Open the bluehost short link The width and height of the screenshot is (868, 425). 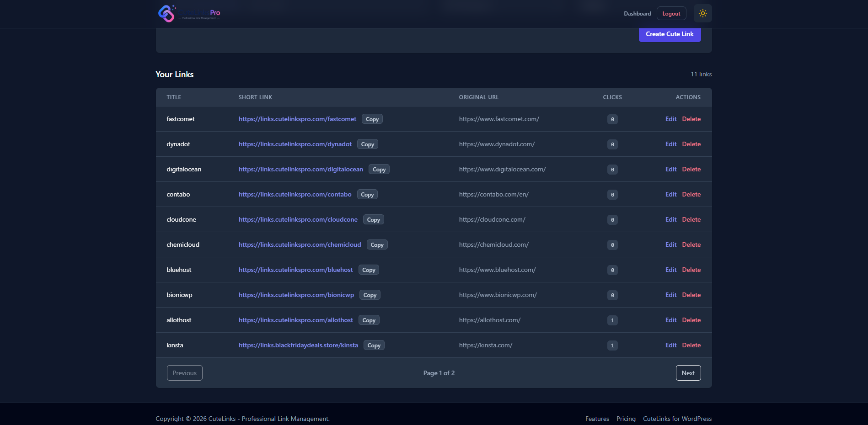(x=296, y=270)
